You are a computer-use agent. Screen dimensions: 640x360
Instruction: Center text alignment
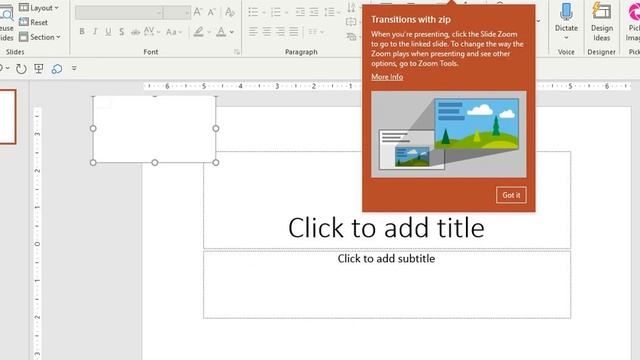tap(267, 31)
